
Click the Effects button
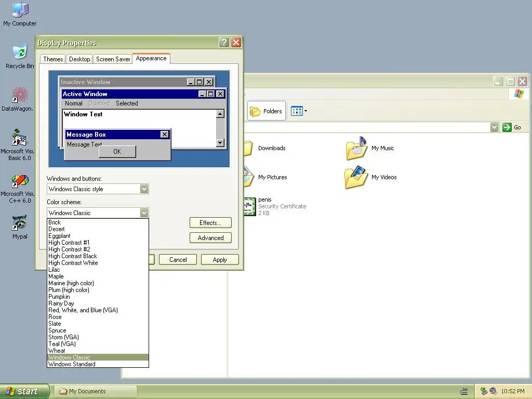pos(210,223)
